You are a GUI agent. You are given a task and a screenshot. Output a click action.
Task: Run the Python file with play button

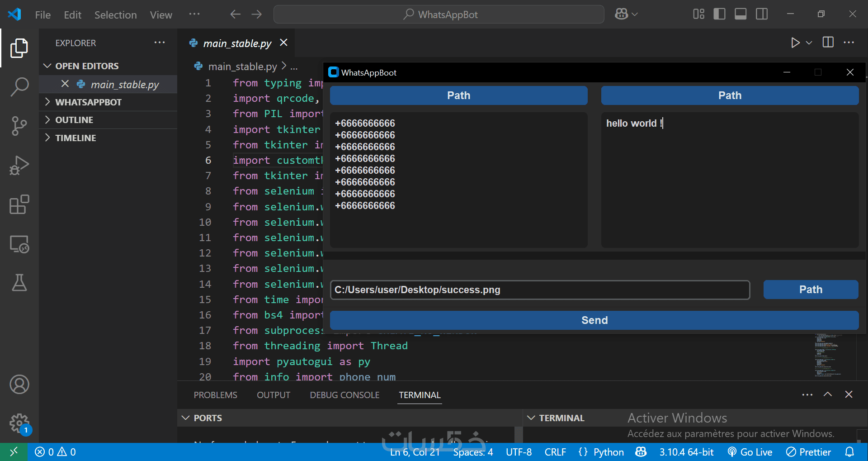pos(795,43)
